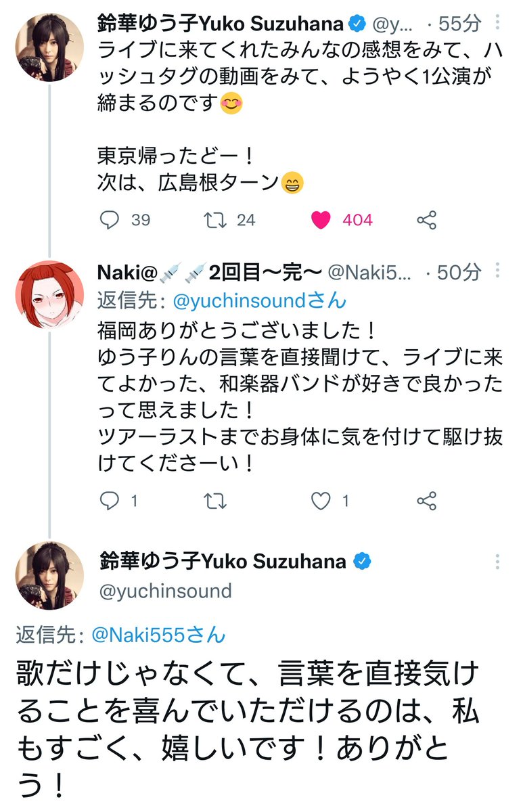The width and height of the screenshot is (523, 812).
Task: Share Yuko's first tweet via share icon
Action: click(x=426, y=220)
